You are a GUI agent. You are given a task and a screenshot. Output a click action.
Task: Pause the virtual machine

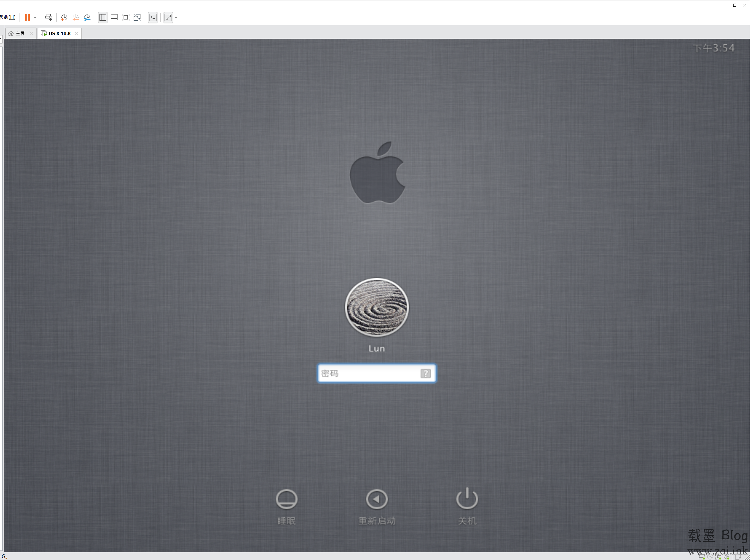click(27, 17)
